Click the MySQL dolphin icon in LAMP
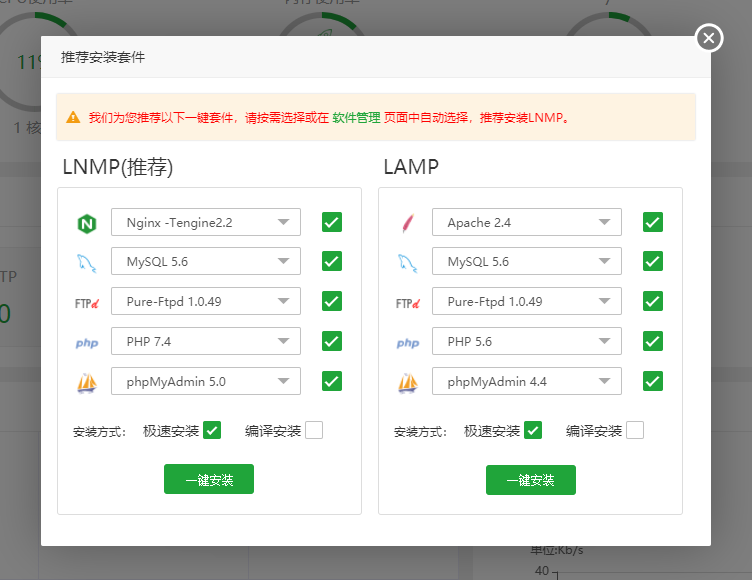Screen dimensions: 752x580 coord(408,263)
